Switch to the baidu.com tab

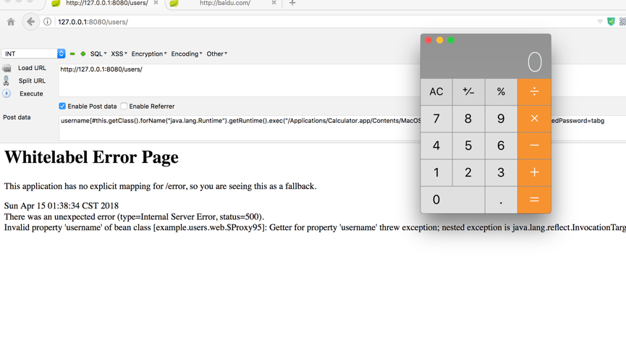pos(225,3)
